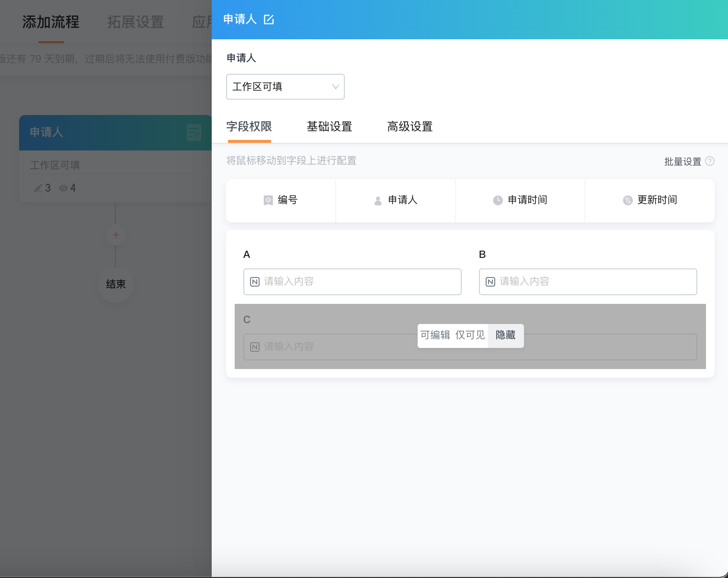Viewport: 728px width, 578px height.
Task: Click the clock icon beside 申请时间
Action: 498,200
